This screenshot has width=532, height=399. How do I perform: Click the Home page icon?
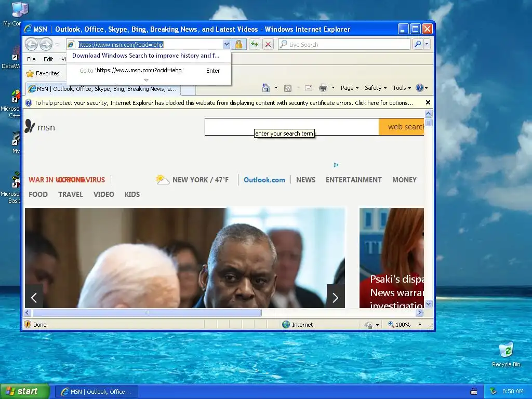coord(265,88)
